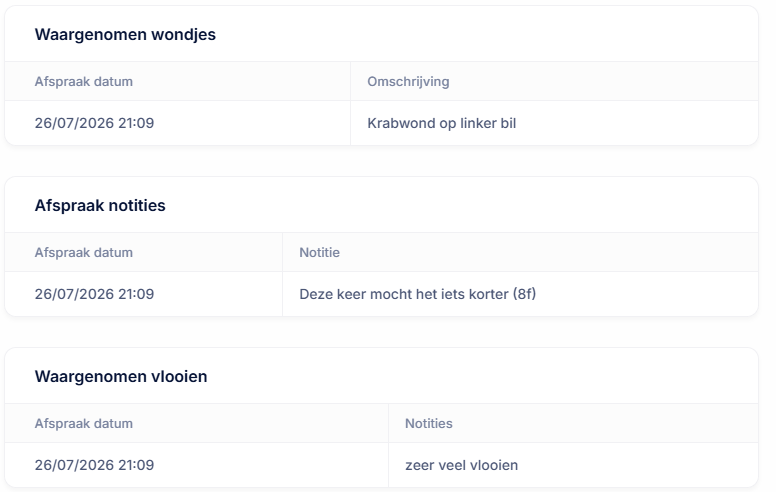
Task: Click the Notities column header
Action: tap(429, 424)
